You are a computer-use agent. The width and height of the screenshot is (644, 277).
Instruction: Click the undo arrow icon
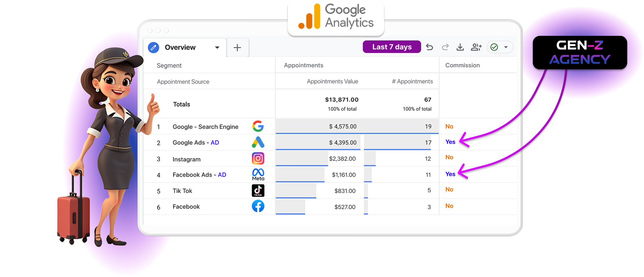pyautogui.click(x=429, y=47)
